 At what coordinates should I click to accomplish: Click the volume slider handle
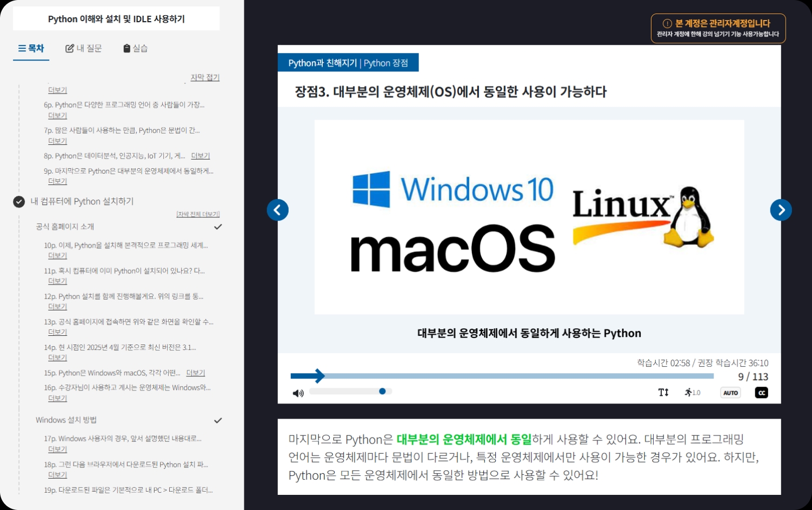[x=382, y=391]
